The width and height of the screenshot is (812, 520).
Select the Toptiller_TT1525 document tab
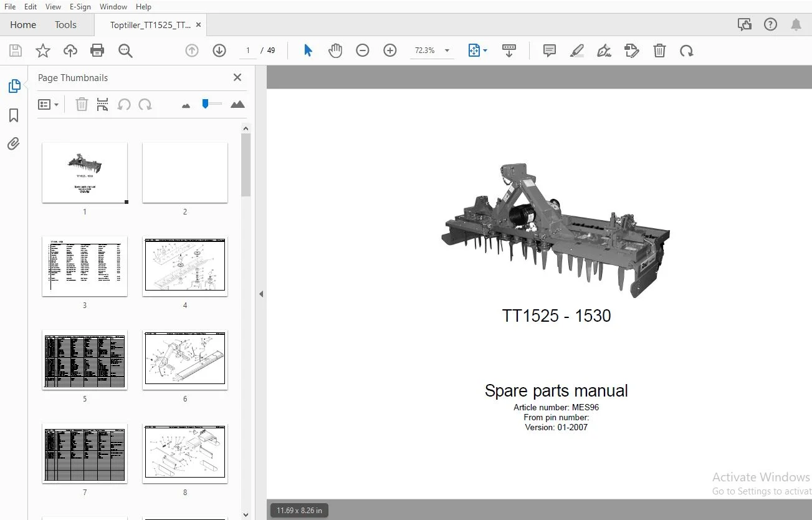pos(150,25)
